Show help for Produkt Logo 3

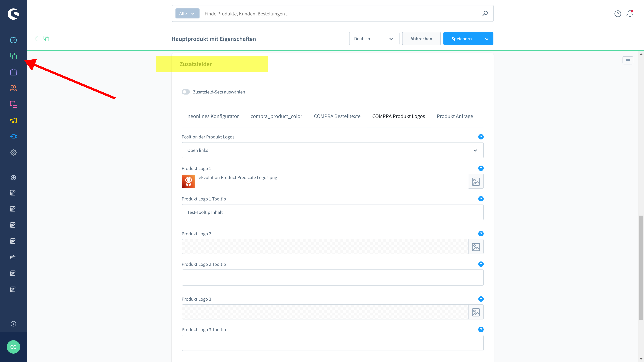[x=481, y=299]
